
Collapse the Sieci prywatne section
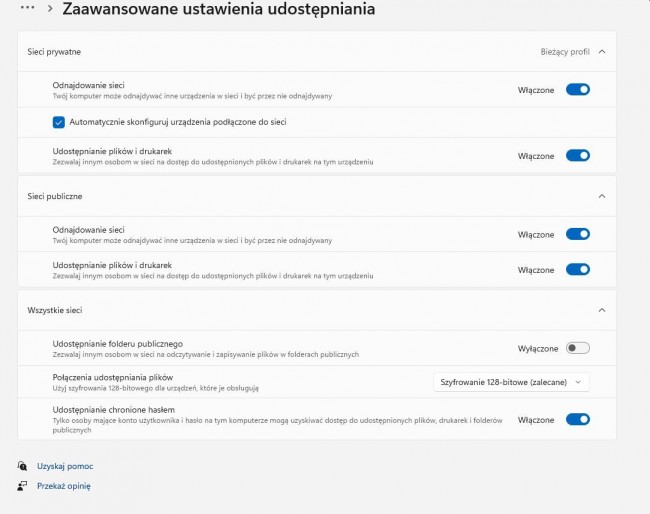pyautogui.click(x=601, y=51)
